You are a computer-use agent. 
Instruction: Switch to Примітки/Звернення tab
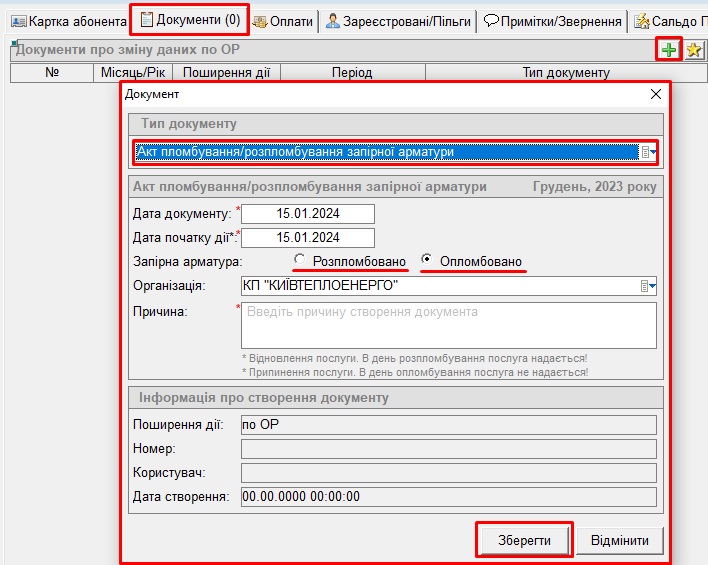(x=553, y=21)
